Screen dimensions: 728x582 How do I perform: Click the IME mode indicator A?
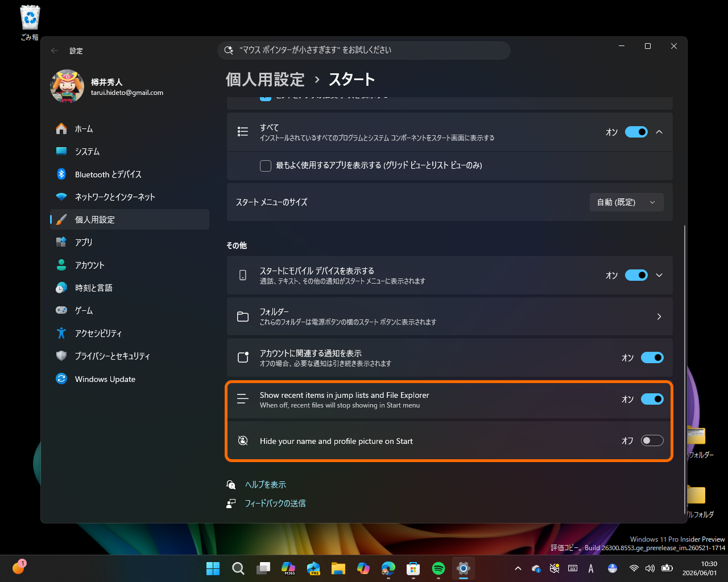(x=591, y=568)
